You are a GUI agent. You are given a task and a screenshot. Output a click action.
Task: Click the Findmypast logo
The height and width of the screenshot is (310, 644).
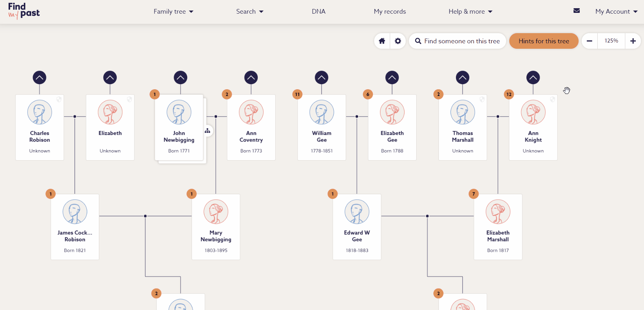click(x=24, y=11)
